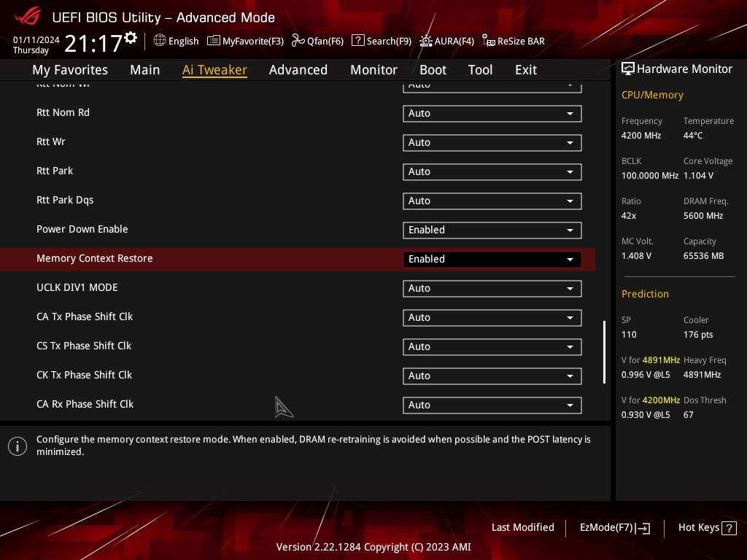
Task: Open Power Down Enable dropdown
Action: click(x=492, y=230)
